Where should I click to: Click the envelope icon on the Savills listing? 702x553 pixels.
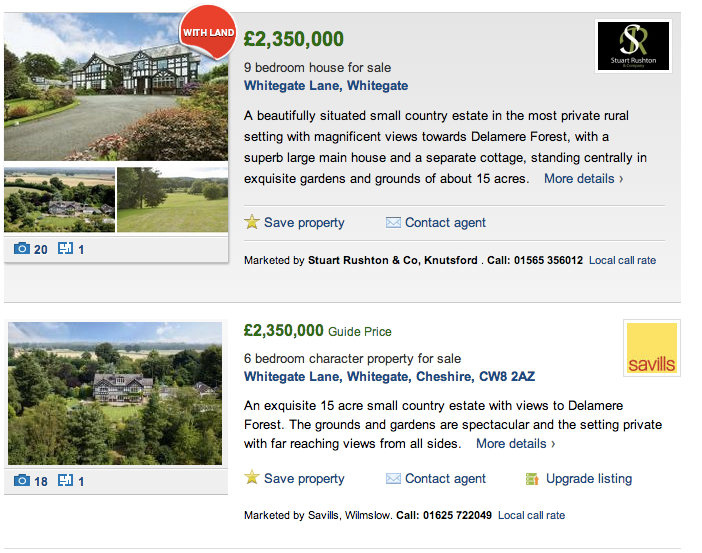coord(393,478)
